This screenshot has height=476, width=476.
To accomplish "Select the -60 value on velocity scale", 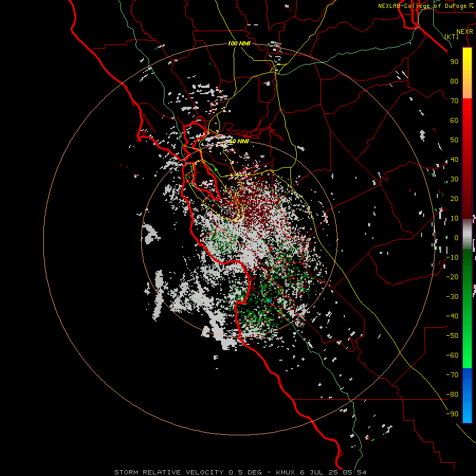I will coord(452,355).
